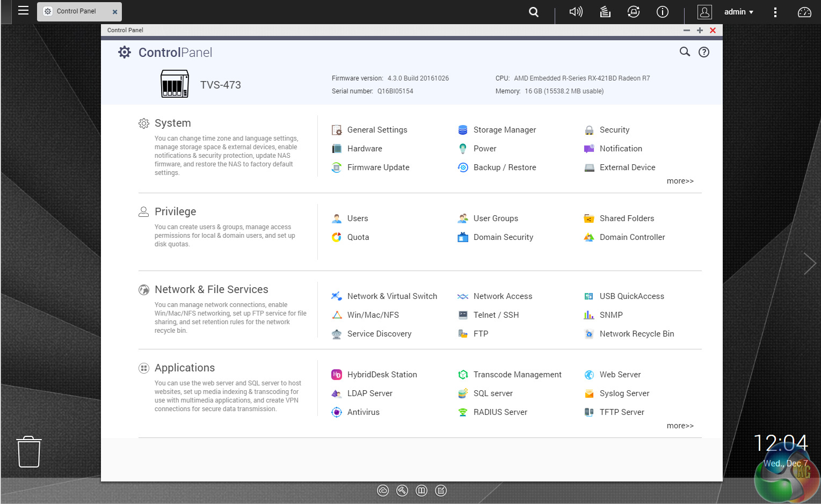Image resolution: width=821 pixels, height=504 pixels.
Task: Open the Control Panel help icon
Action: tap(703, 52)
